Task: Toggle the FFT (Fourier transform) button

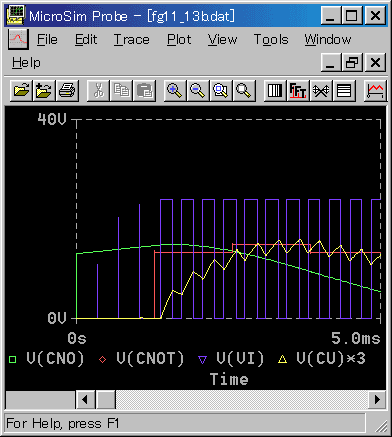Action: click(298, 90)
